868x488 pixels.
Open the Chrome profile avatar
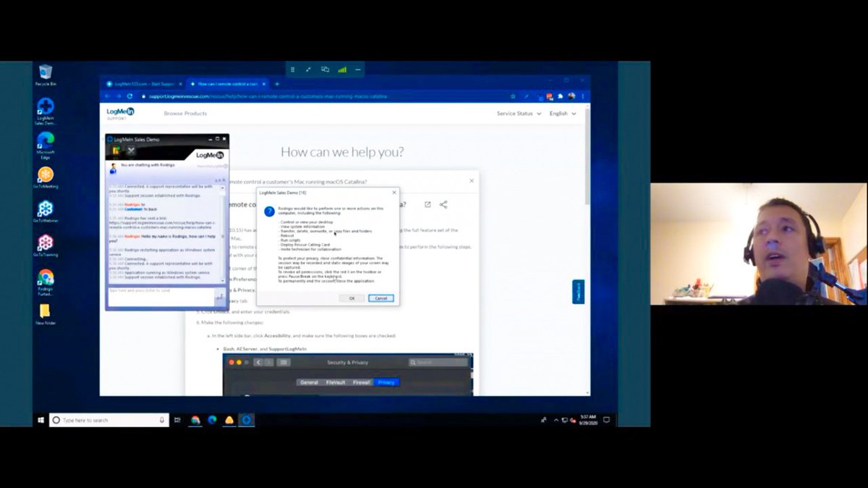(571, 96)
